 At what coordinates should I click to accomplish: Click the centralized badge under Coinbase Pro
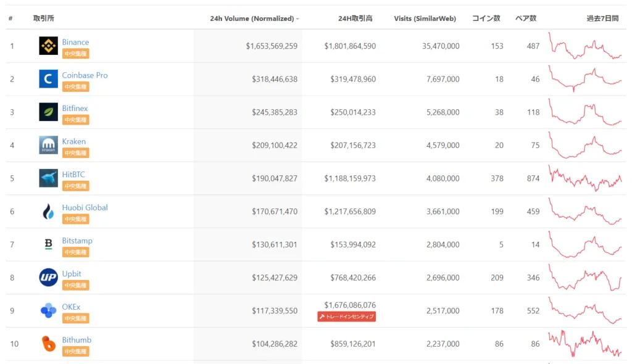click(76, 86)
